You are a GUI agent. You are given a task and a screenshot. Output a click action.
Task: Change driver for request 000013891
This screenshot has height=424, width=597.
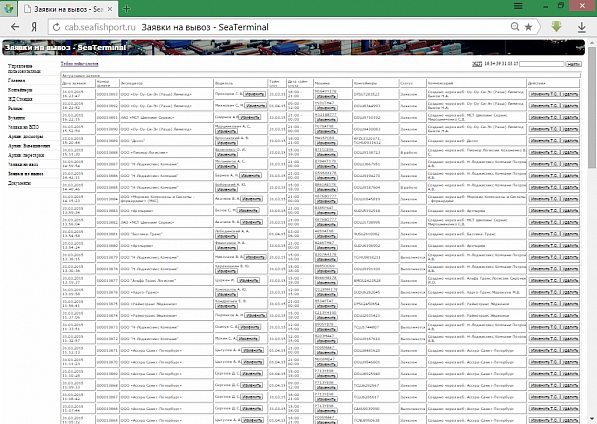pos(250,117)
